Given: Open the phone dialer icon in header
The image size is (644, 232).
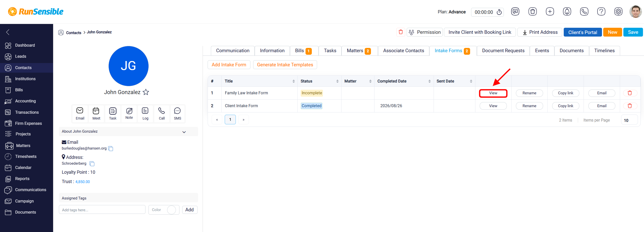Looking at the screenshot, I should 584,12.
